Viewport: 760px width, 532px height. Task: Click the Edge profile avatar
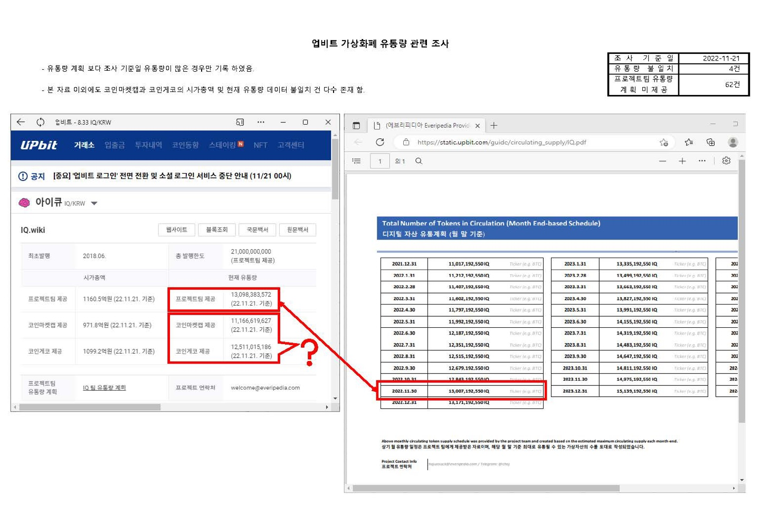[x=733, y=142]
